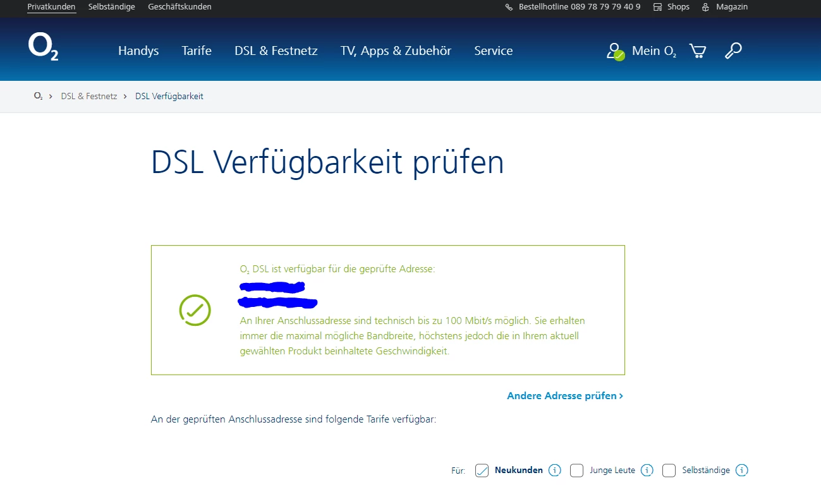Show info icon for Neukunden
This screenshot has width=821, height=504.
coord(555,471)
